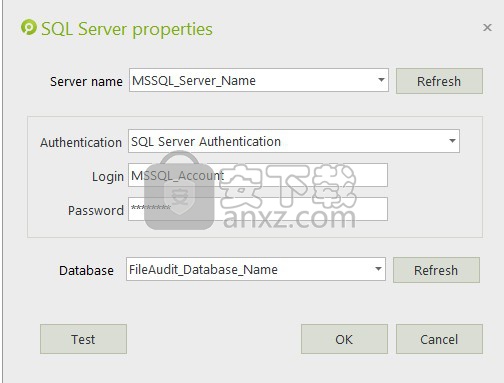504x383 pixels.
Task: Click the 'Login' label
Action: point(108,176)
